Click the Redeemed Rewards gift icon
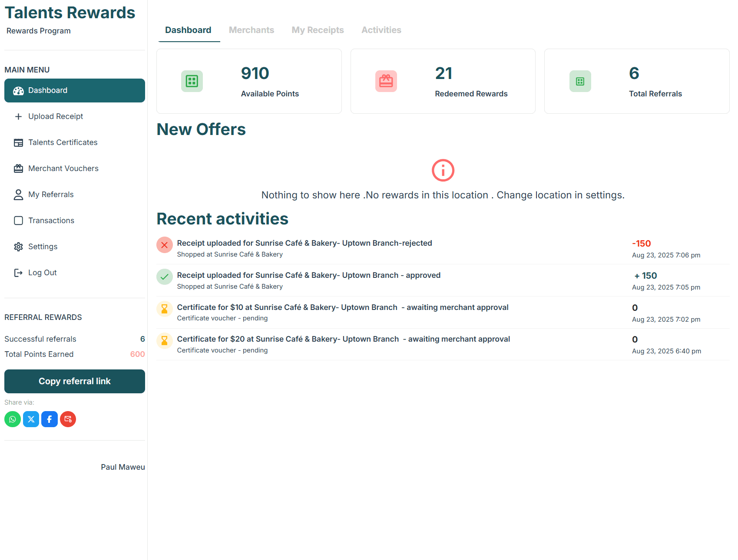 coord(386,81)
